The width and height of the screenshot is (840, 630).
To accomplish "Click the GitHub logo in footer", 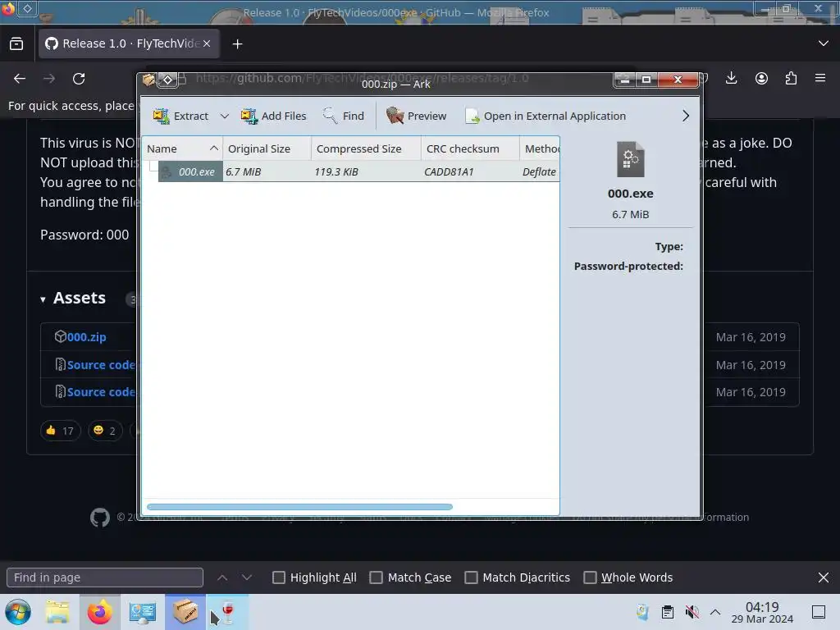I will (99, 518).
